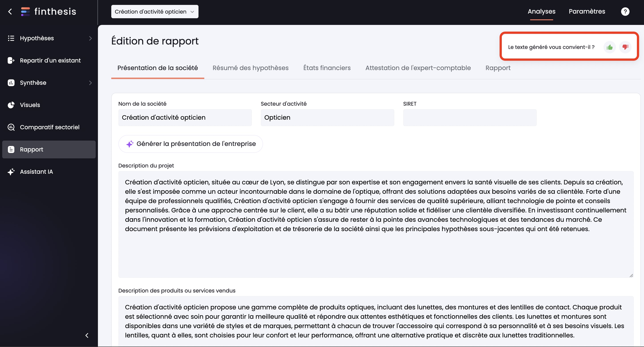Click the Hypothèses list icon
The height and width of the screenshot is (347, 644).
pyautogui.click(x=11, y=38)
